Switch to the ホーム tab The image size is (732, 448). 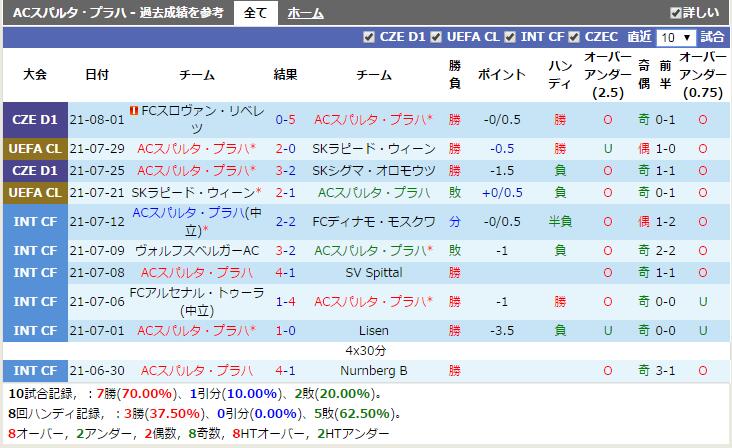click(x=305, y=13)
